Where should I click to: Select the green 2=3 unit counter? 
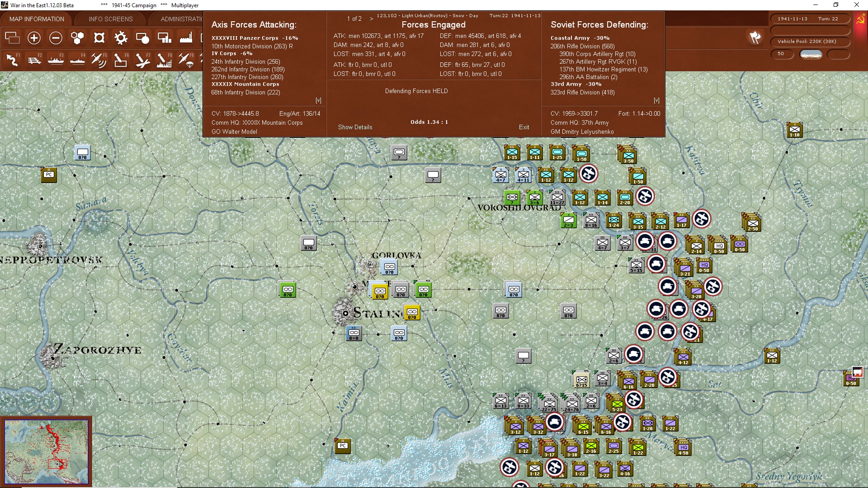pyautogui.click(x=568, y=220)
